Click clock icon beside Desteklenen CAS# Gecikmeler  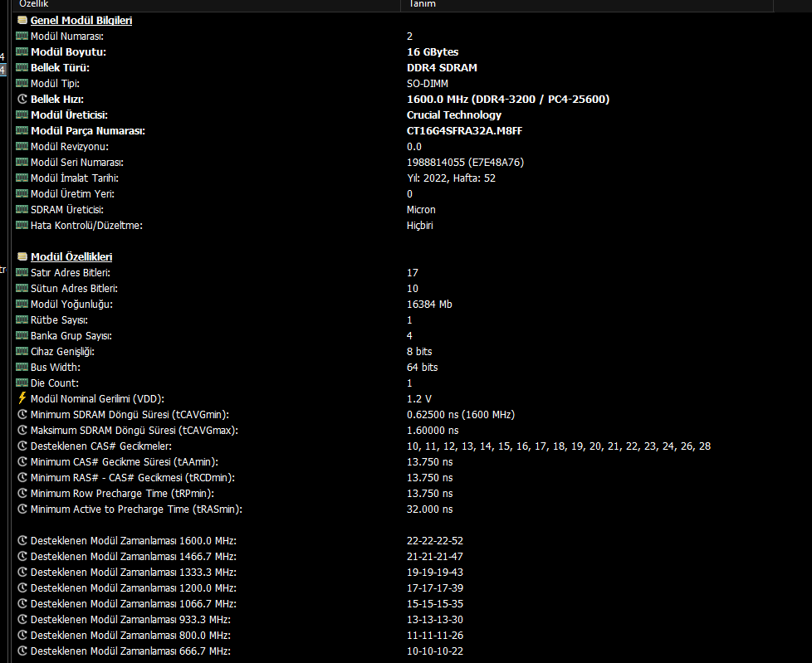(x=22, y=446)
